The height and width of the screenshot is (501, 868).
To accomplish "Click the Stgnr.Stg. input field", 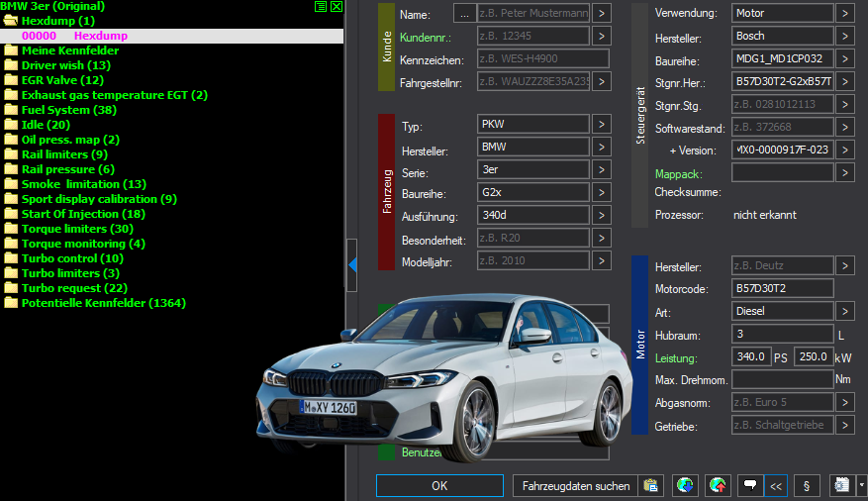I will (783, 104).
